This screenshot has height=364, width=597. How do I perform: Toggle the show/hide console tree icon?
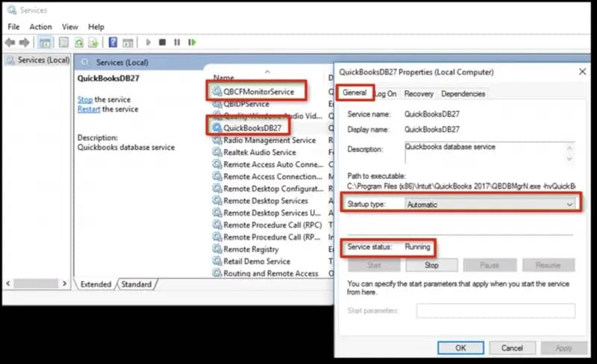pos(45,43)
